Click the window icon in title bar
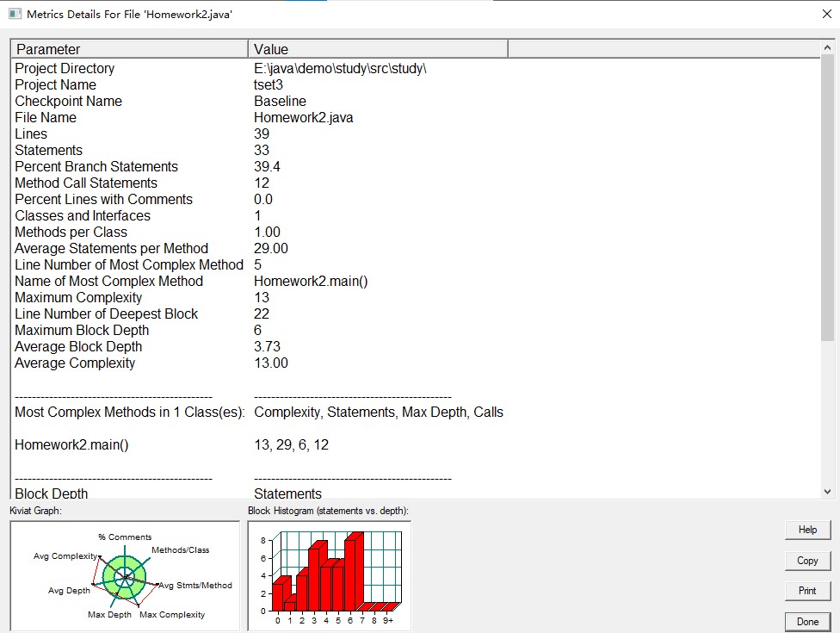The width and height of the screenshot is (840, 633). click(15, 14)
